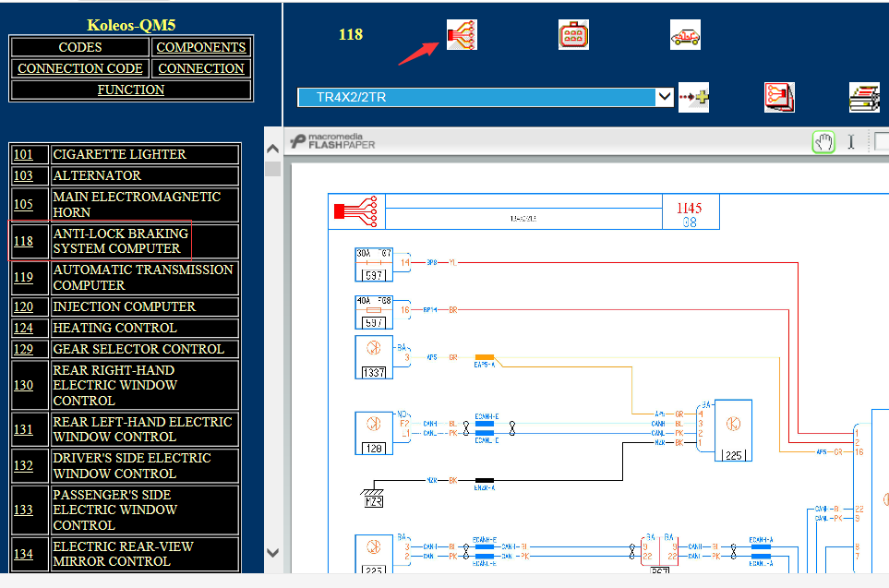
Task: Click component 120 in diagram
Action: (374, 433)
